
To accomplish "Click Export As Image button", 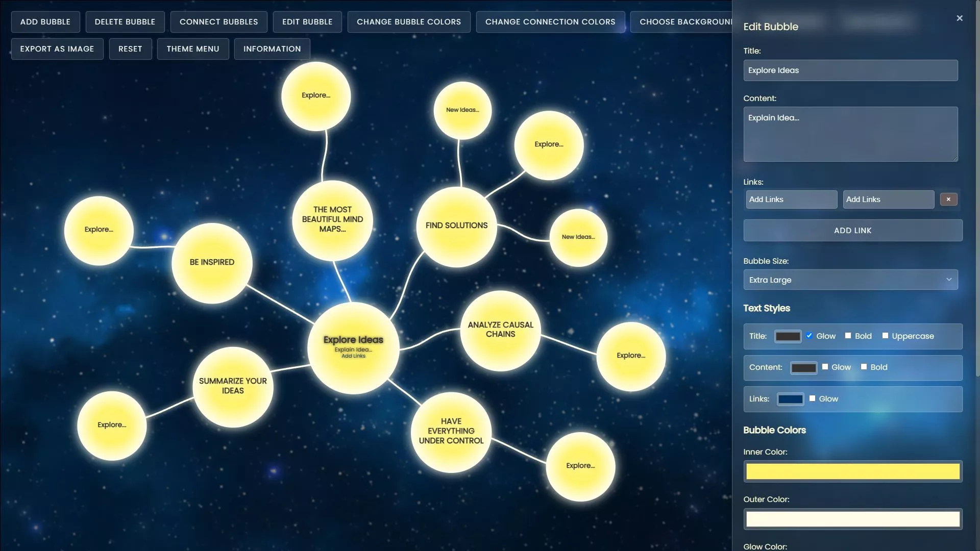I will click(57, 49).
